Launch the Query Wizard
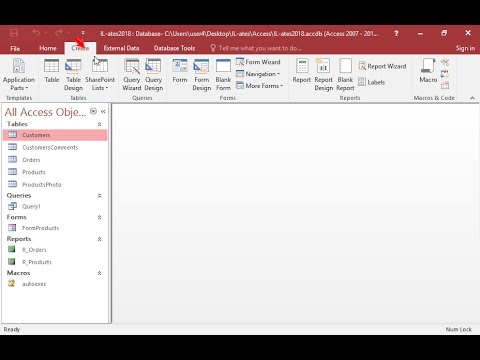Image resolution: width=480 pixels, height=360 pixels. (132, 75)
